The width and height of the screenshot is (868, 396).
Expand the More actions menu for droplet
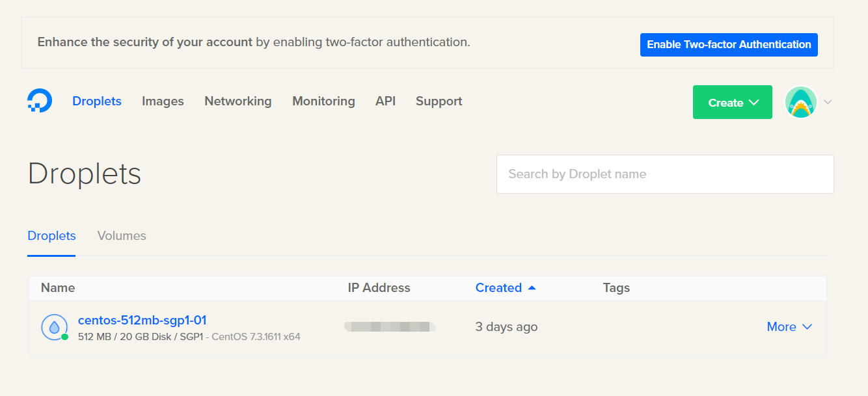coord(789,327)
